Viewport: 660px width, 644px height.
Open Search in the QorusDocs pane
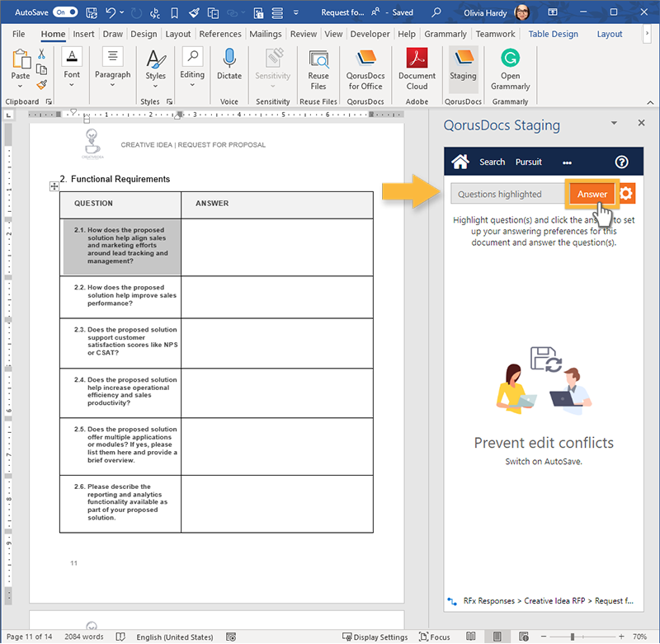(x=492, y=162)
